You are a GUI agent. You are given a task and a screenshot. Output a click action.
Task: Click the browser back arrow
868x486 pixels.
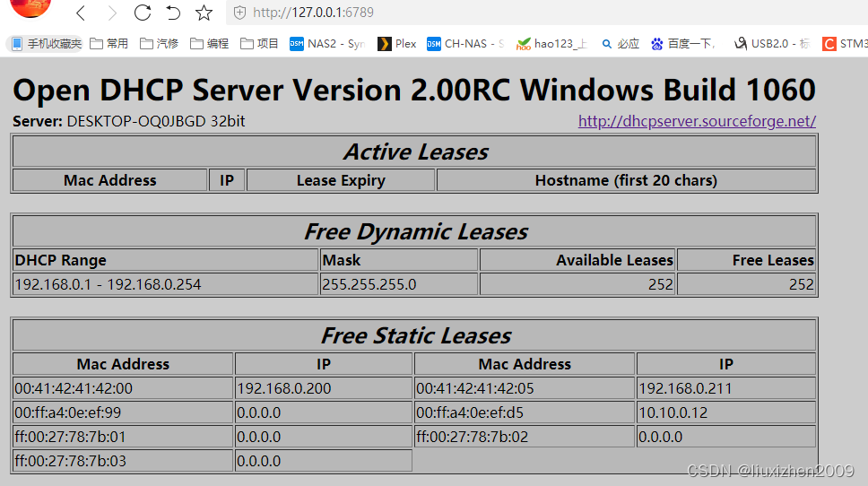click(81, 13)
